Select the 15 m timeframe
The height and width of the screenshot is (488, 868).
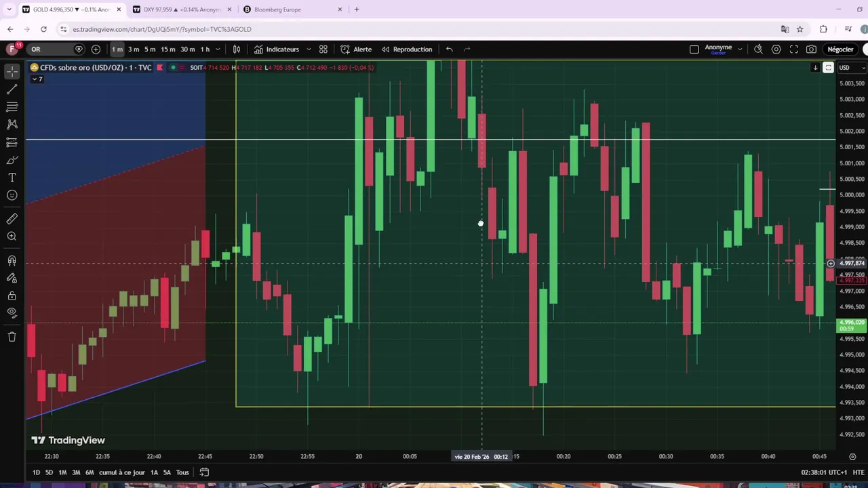pos(168,49)
